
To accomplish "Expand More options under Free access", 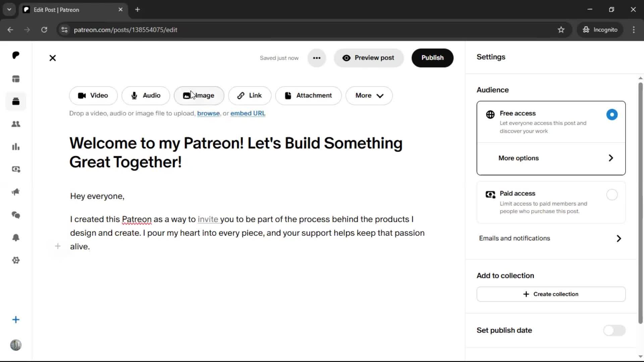I will [x=551, y=158].
